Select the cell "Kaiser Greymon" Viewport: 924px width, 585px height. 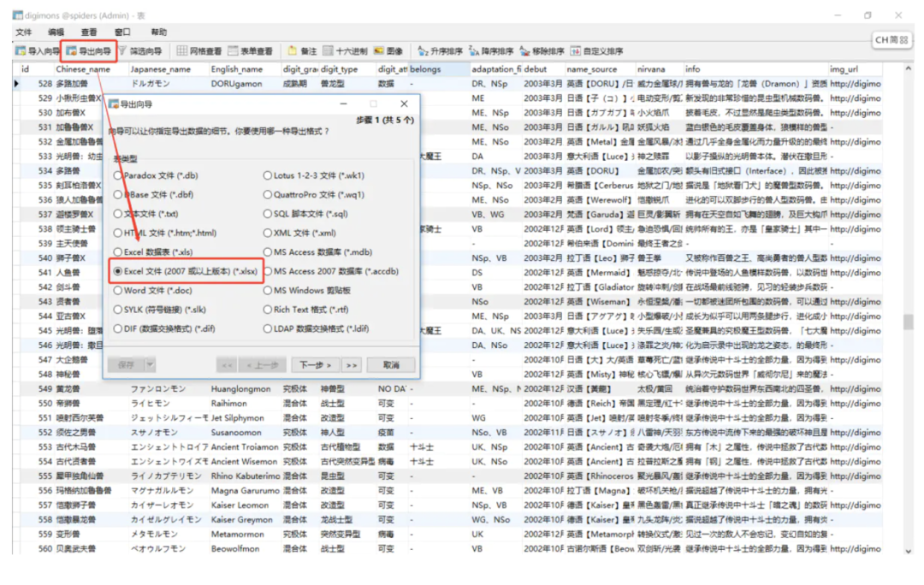(x=245, y=520)
